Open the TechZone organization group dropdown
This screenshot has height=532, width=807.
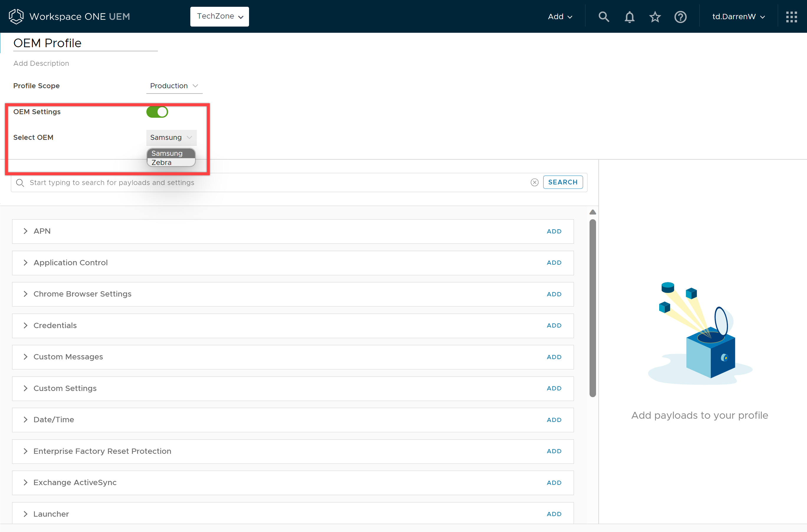(x=220, y=16)
